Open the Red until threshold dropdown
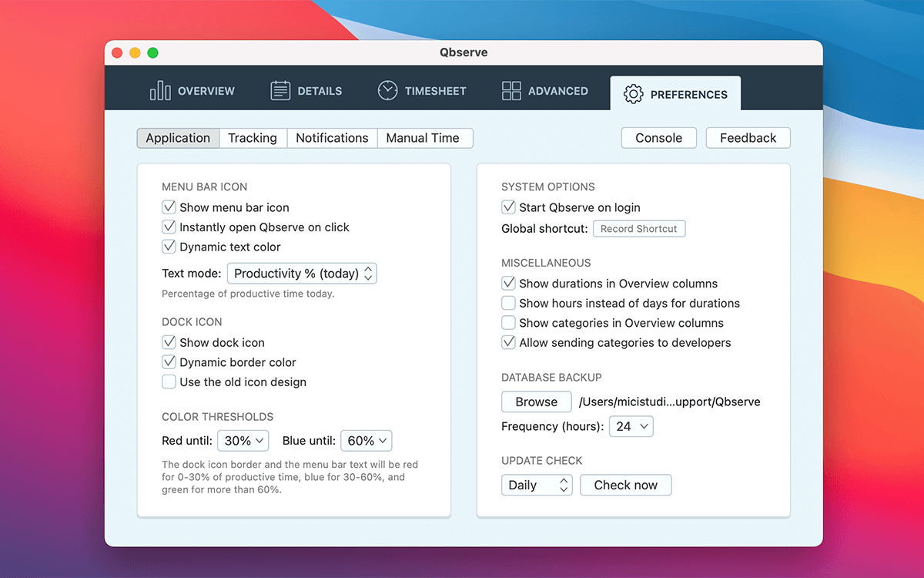 [x=243, y=441]
